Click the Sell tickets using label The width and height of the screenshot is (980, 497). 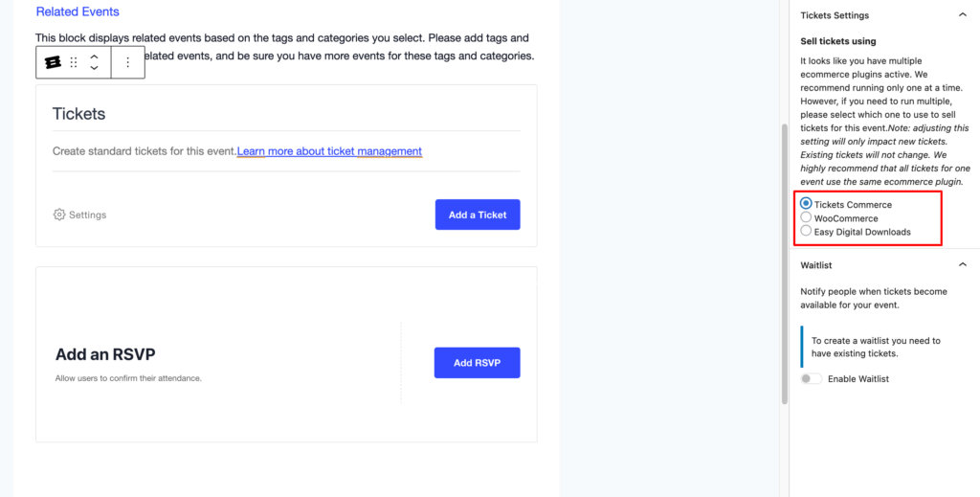point(838,41)
